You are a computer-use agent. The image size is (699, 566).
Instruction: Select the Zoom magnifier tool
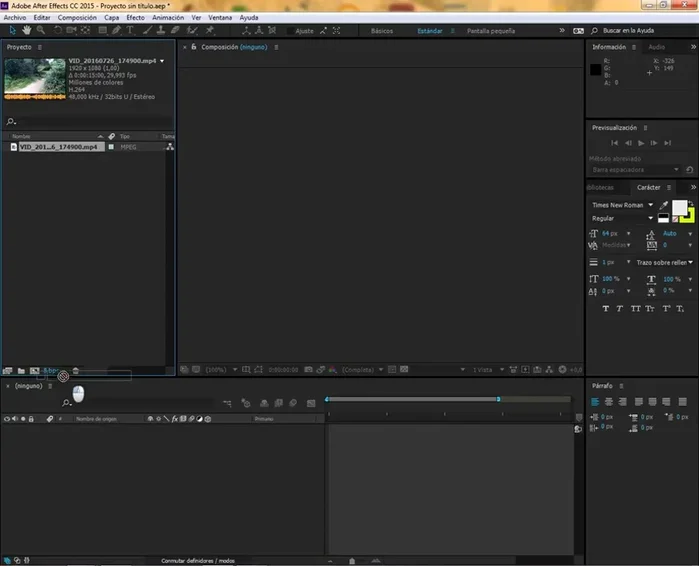click(41, 30)
